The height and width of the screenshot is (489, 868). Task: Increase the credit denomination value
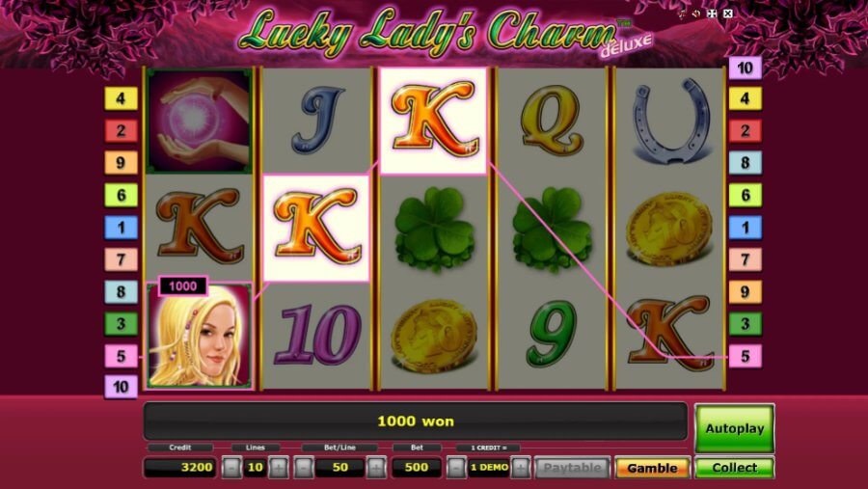point(521,468)
